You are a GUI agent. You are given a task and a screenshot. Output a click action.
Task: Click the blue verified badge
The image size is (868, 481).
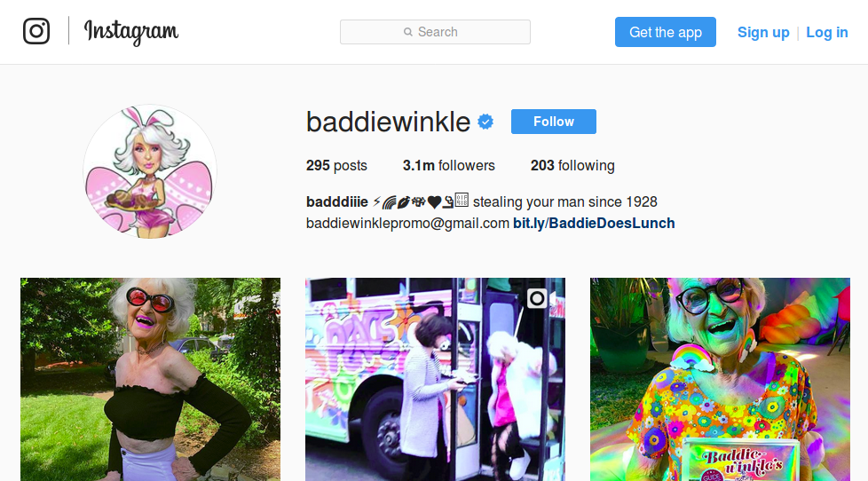pos(485,122)
